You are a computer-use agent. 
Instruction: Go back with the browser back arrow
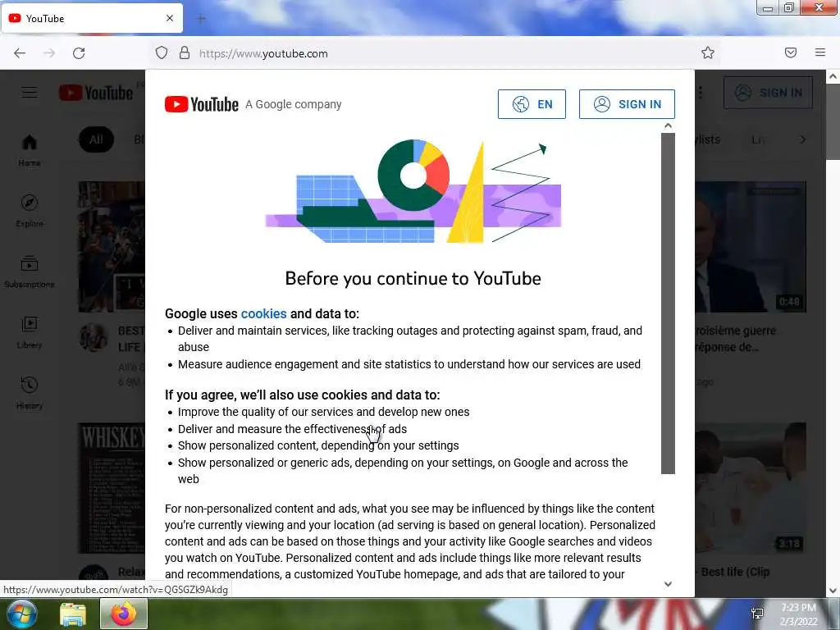tap(20, 53)
